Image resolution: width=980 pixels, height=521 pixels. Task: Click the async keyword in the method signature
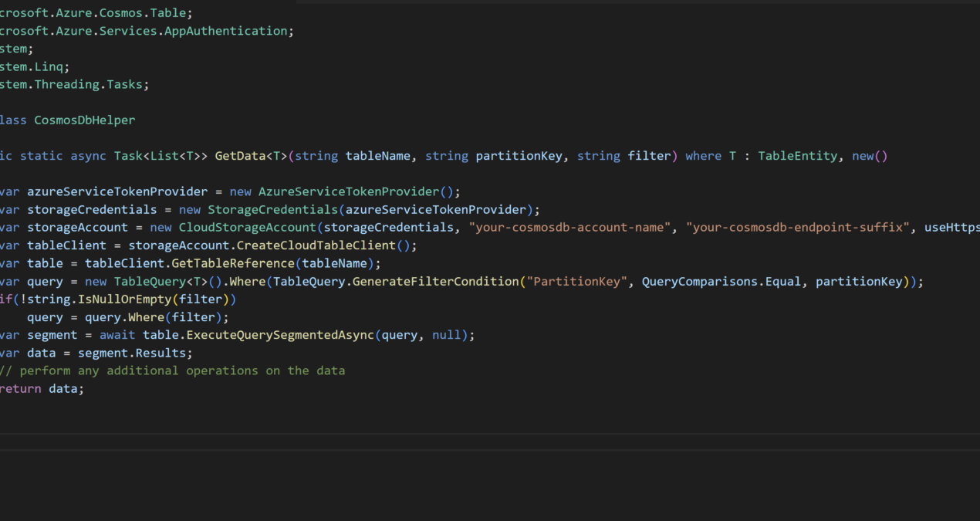pyautogui.click(x=88, y=156)
